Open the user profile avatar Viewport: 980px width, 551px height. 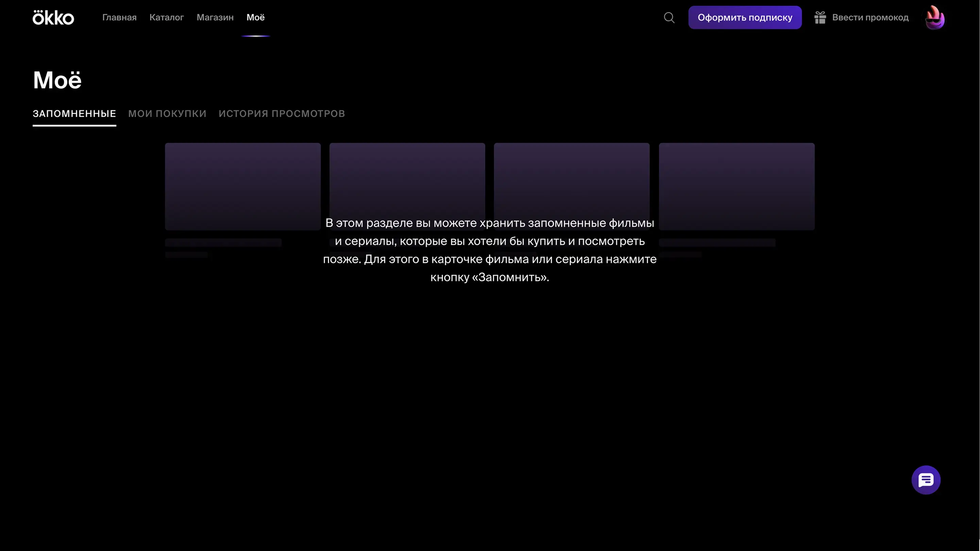click(934, 17)
